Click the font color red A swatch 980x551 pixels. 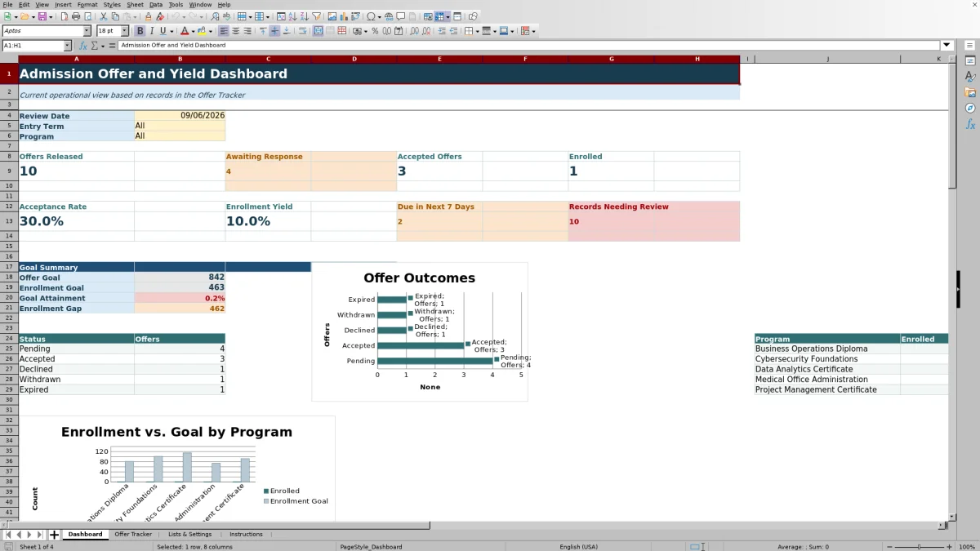185,31
